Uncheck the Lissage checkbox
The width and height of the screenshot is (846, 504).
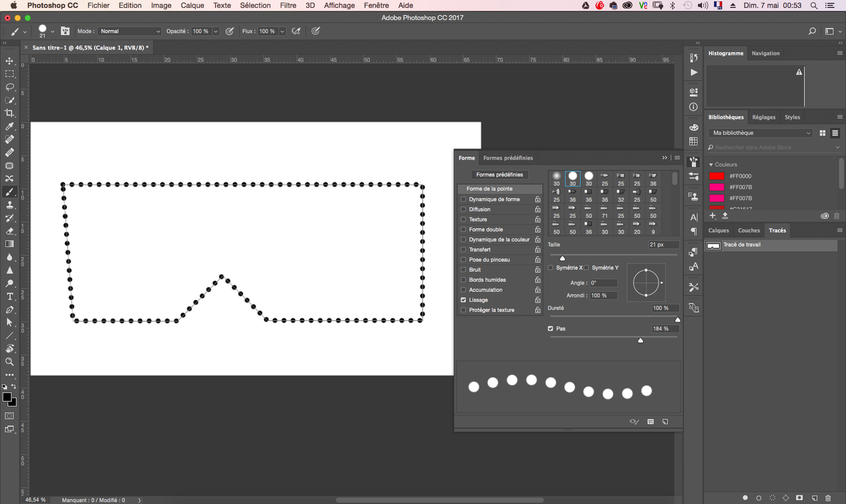(x=463, y=300)
